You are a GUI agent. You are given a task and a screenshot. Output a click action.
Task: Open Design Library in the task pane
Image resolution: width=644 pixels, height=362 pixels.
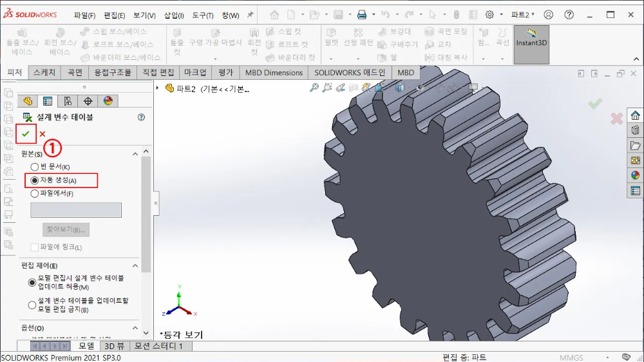(636, 130)
